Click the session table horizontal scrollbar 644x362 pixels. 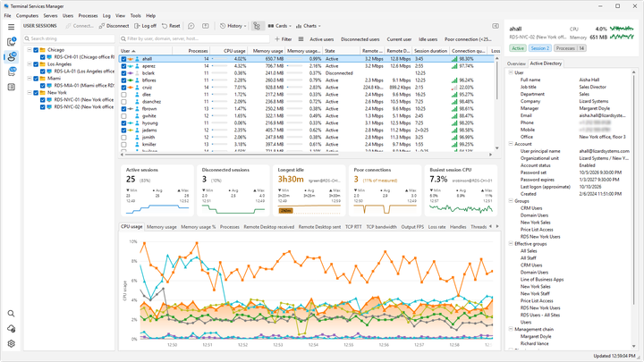tap(232, 155)
